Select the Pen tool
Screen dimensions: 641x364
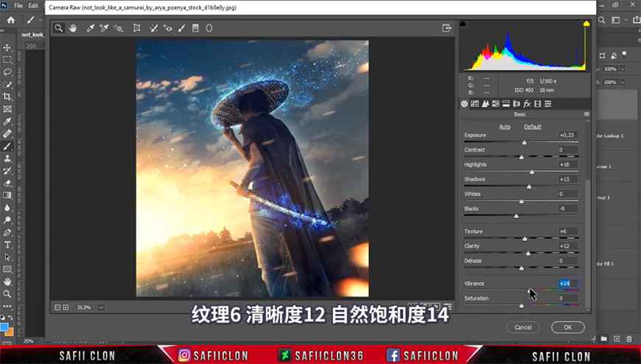[7, 232]
